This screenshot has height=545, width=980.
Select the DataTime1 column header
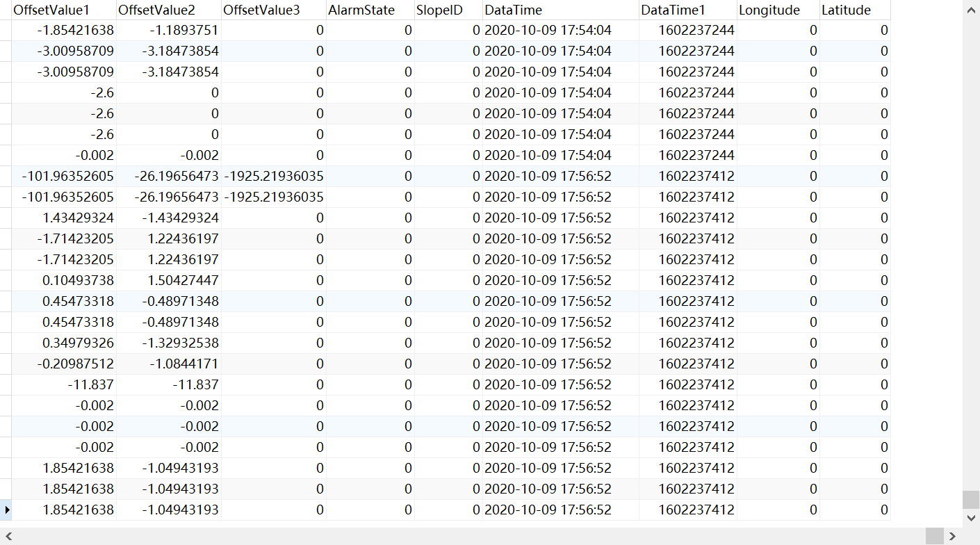pos(688,10)
